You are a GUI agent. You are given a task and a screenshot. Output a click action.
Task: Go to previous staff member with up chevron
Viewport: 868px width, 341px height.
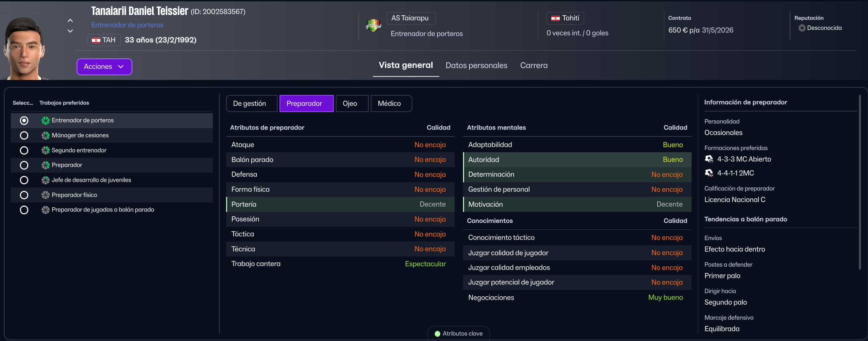70,21
